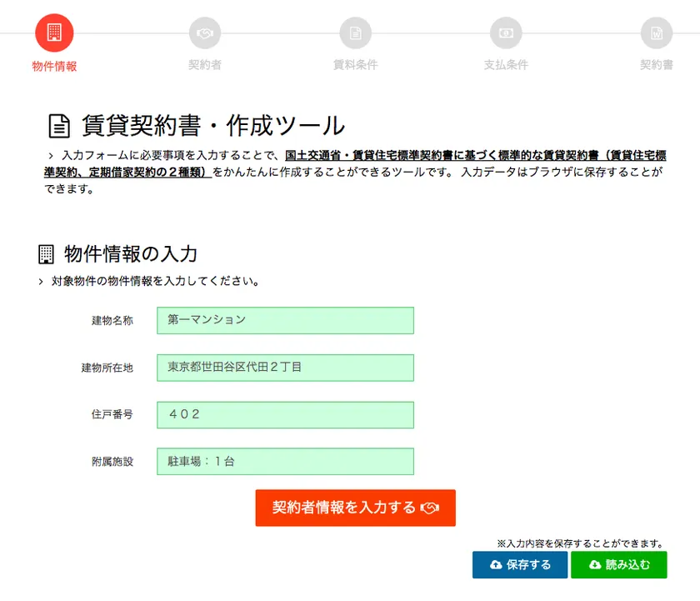Click the document icon beside 賃貸契約書・作成ツール title
Viewport: 700px width, 601px height.
(59, 126)
